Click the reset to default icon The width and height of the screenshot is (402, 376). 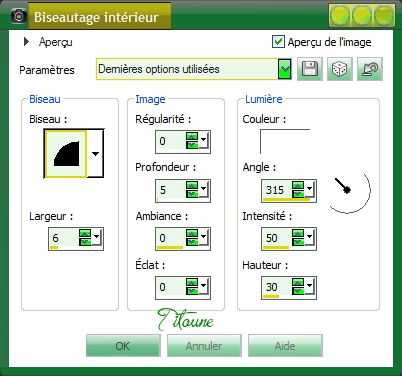(x=370, y=69)
